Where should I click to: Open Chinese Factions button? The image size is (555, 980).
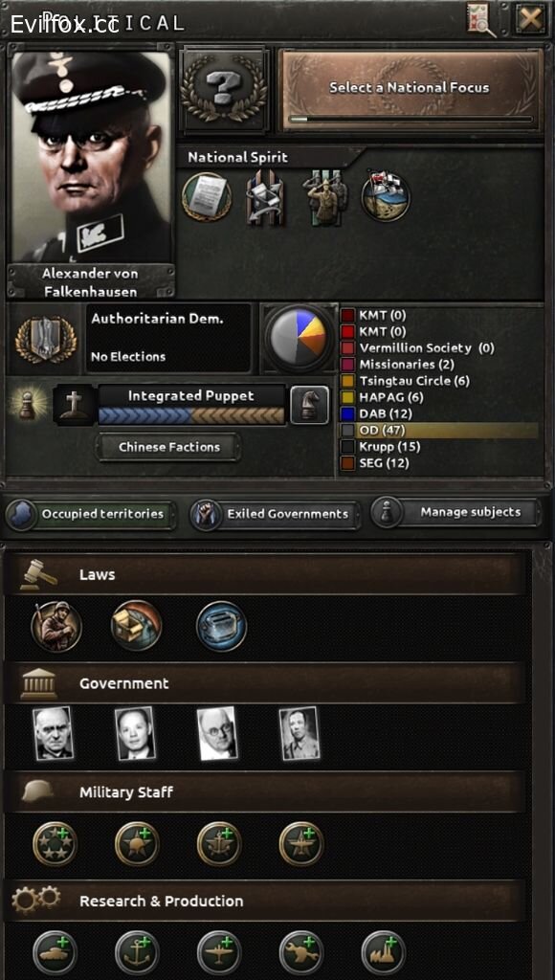pos(168,448)
